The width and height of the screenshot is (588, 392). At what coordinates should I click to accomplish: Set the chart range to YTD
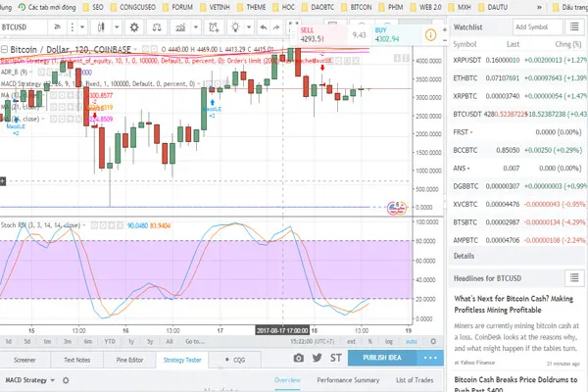point(110,341)
